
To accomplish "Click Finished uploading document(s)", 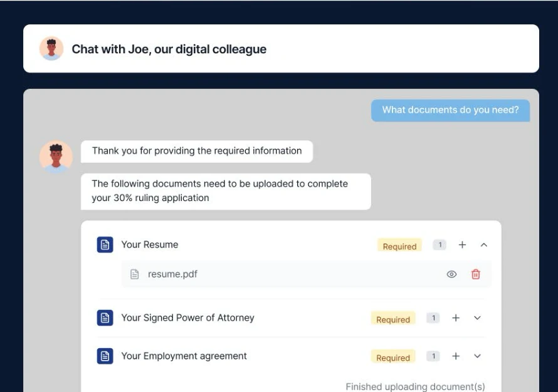I will pos(415,386).
